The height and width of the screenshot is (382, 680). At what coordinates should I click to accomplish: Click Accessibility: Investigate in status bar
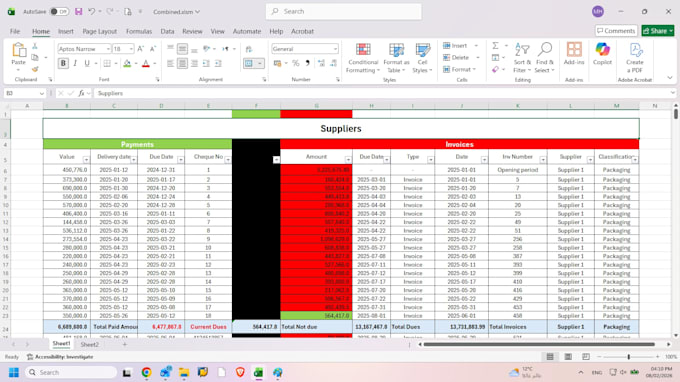click(60, 357)
